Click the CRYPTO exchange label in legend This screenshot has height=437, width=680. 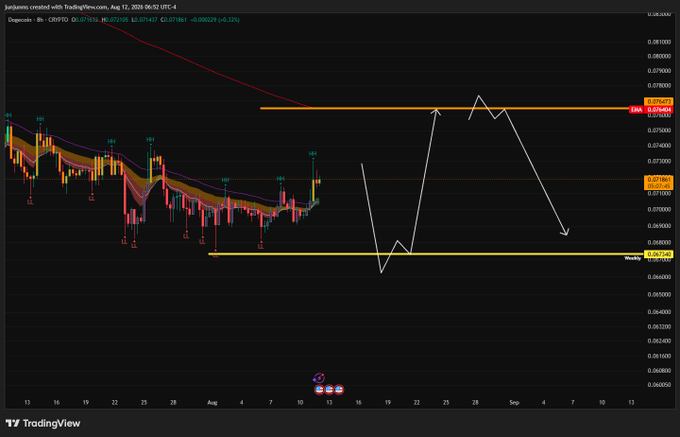(x=57, y=20)
